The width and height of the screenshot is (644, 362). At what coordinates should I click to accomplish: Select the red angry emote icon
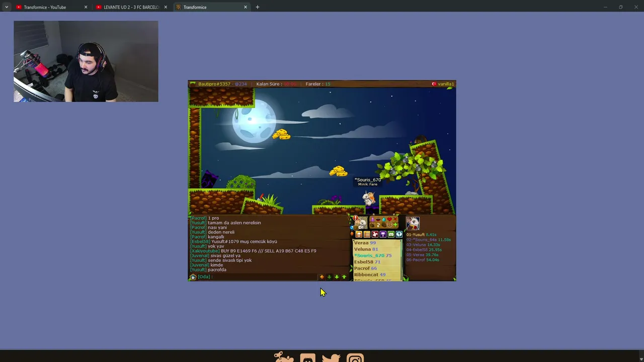coord(395,219)
